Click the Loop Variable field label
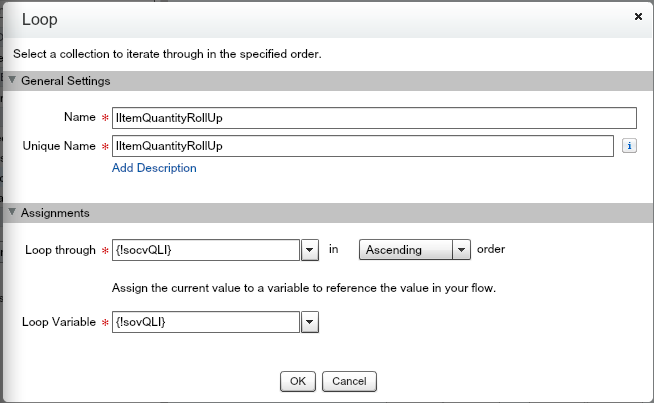This screenshot has width=654, height=403. point(57,321)
